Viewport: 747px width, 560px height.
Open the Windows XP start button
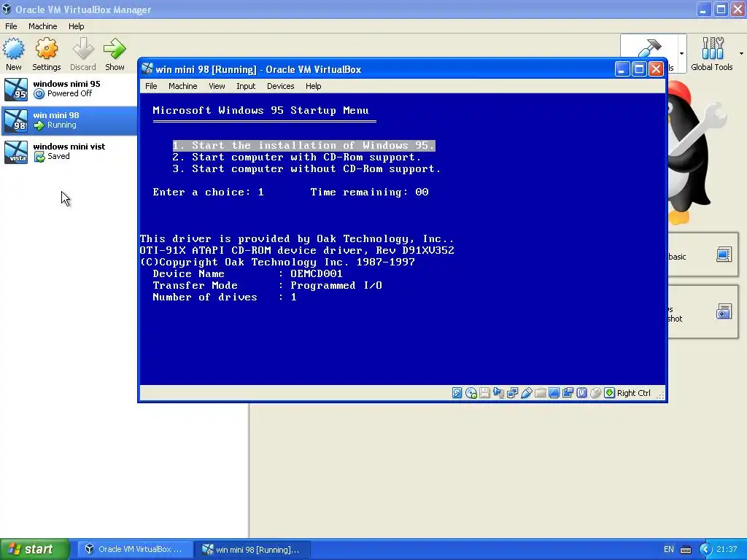point(35,549)
